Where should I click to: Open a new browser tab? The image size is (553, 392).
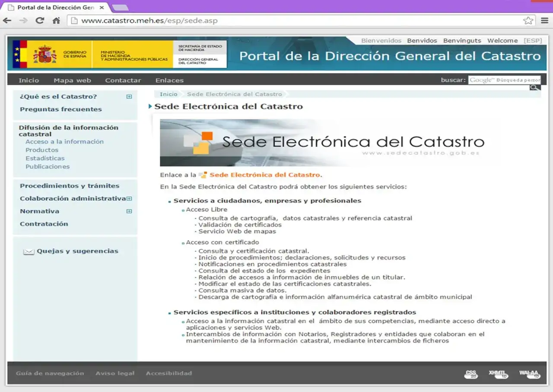click(120, 8)
